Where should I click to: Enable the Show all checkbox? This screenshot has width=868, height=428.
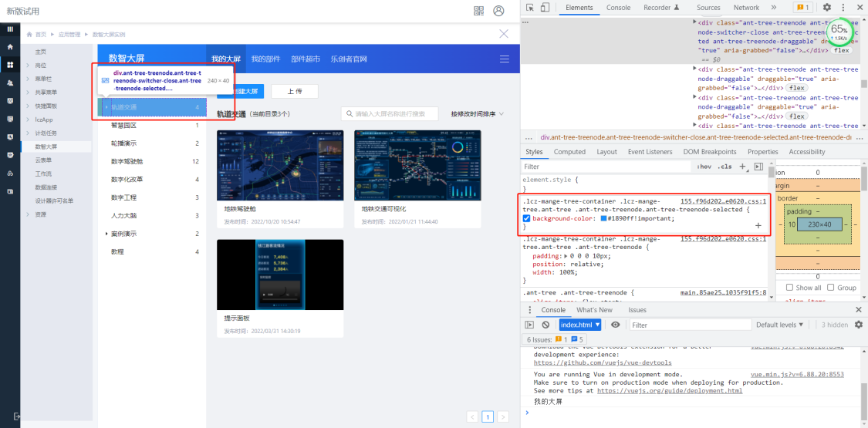click(x=789, y=288)
